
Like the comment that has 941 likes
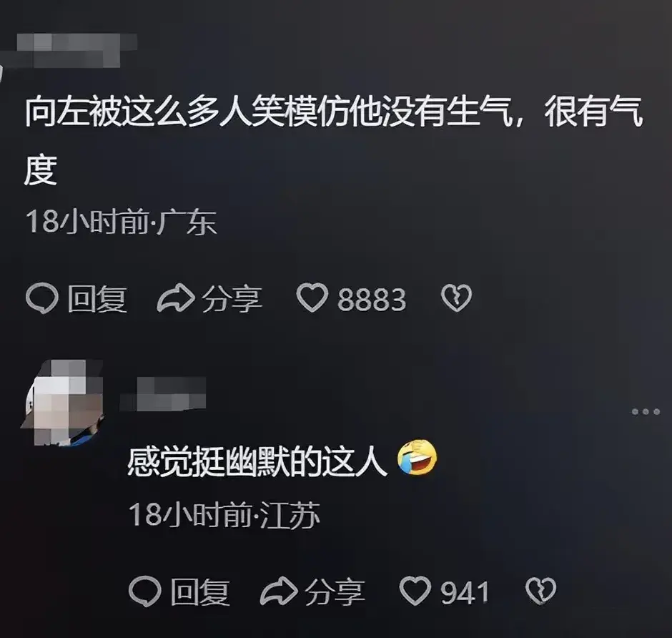click(x=415, y=591)
